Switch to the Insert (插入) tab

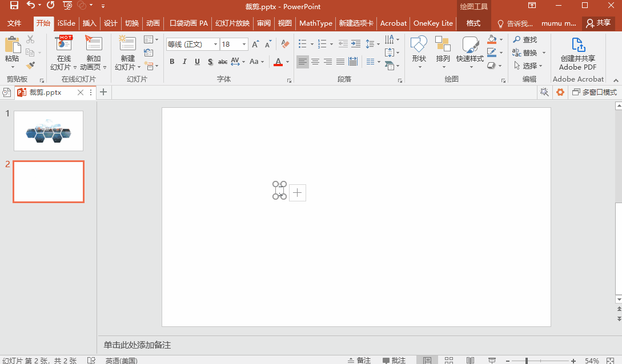(x=89, y=23)
